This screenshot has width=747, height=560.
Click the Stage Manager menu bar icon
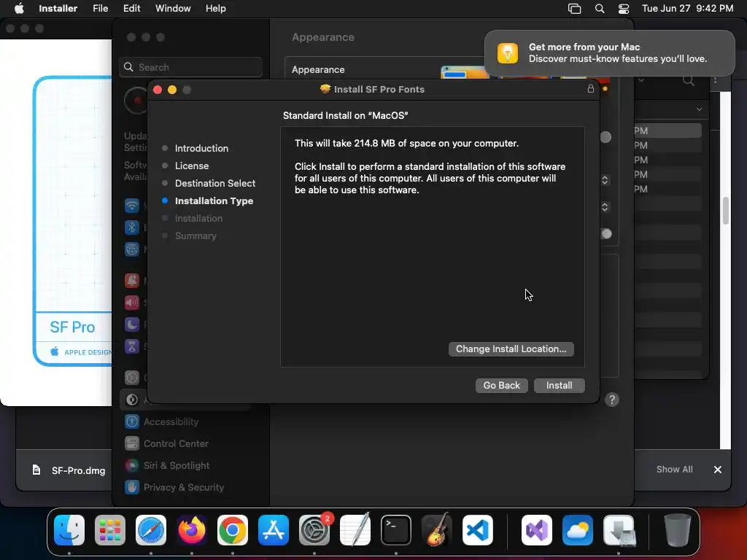[575, 9]
